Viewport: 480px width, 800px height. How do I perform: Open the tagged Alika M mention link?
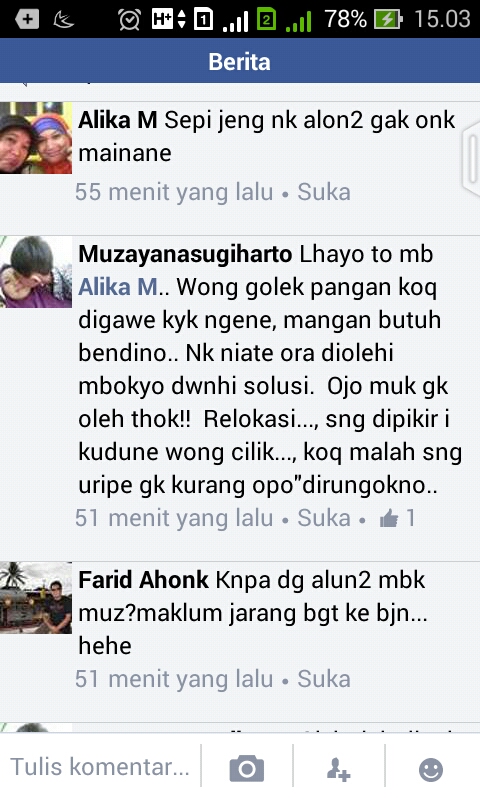tap(118, 287)
